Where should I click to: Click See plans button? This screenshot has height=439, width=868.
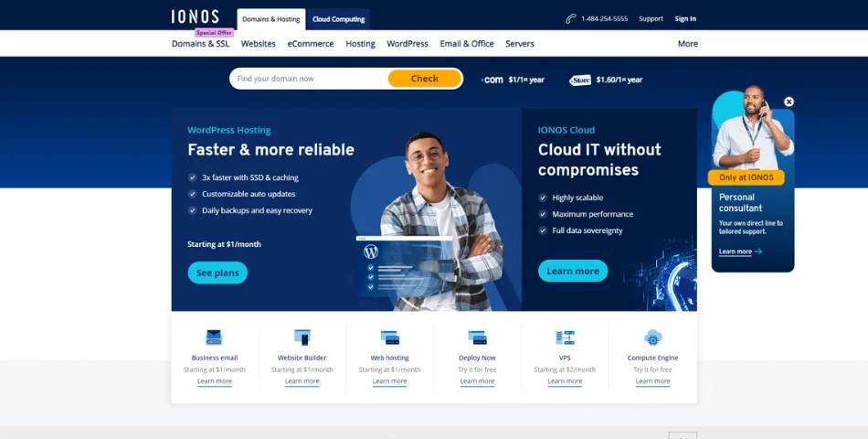pos(217,273)
